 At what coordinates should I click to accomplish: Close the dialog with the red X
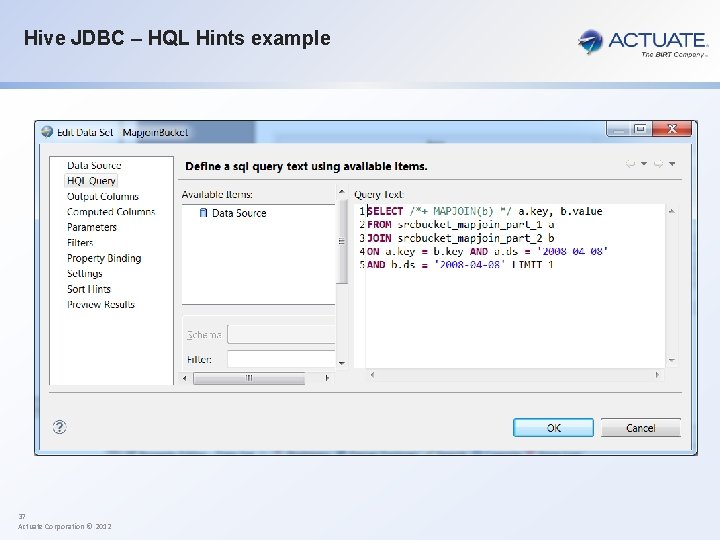672,129
